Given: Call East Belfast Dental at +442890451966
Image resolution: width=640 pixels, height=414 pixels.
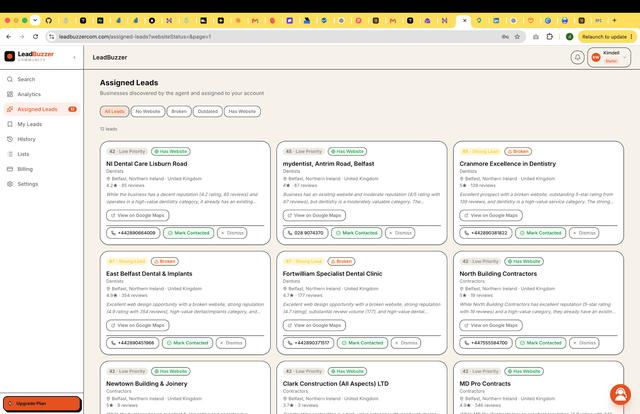Looking at the screenshot, I should point(133,343).
